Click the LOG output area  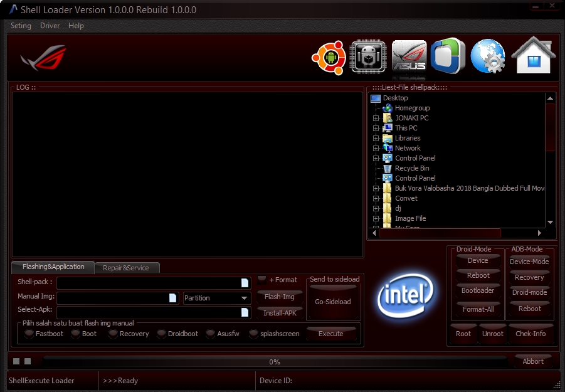point(187,174)
